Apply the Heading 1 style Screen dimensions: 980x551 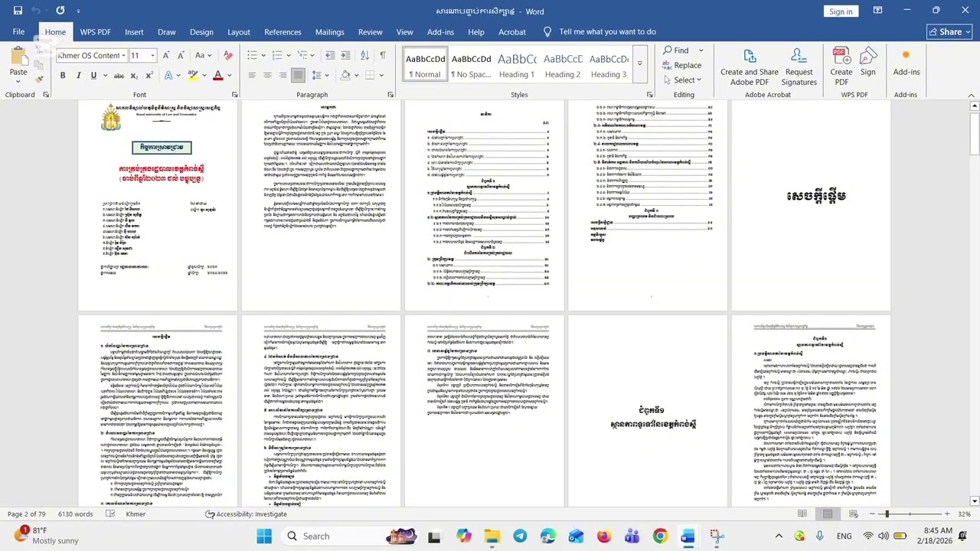click(517, 65)
